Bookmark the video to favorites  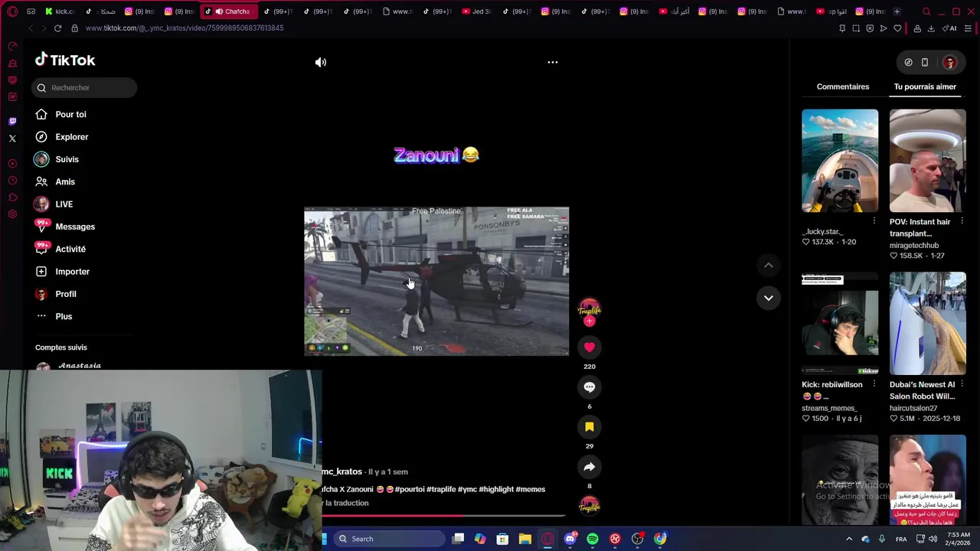(x=590, y=427)
